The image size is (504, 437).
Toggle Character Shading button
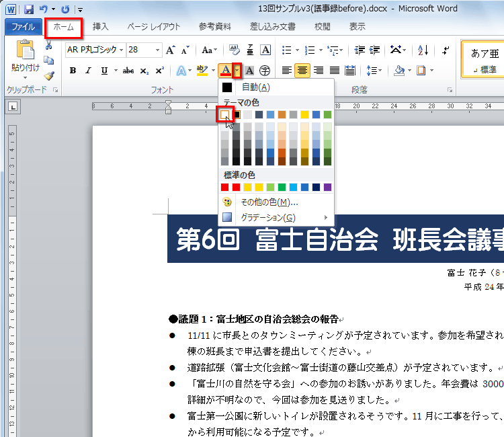point(249,71)
